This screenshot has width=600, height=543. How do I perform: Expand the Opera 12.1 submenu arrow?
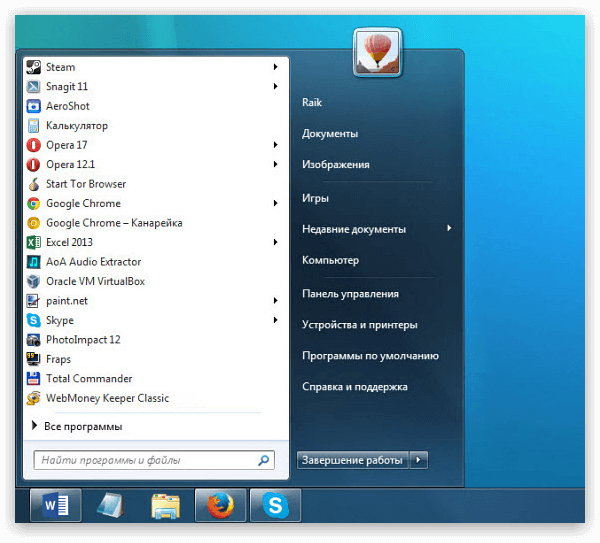276,165
